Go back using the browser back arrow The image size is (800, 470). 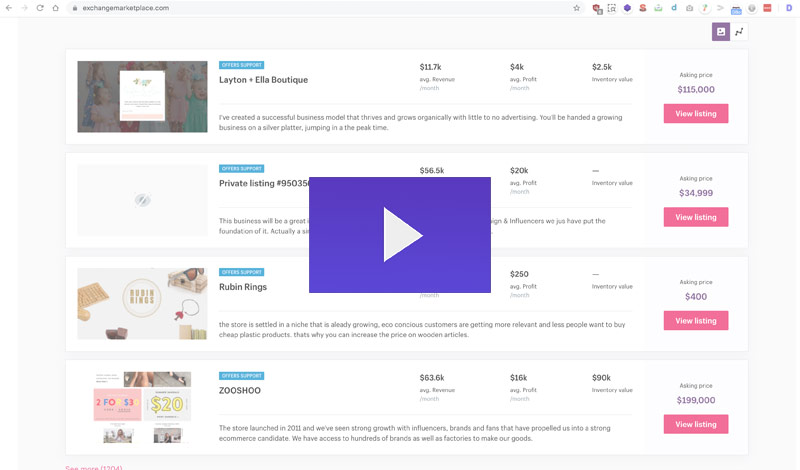click(9, 8)
